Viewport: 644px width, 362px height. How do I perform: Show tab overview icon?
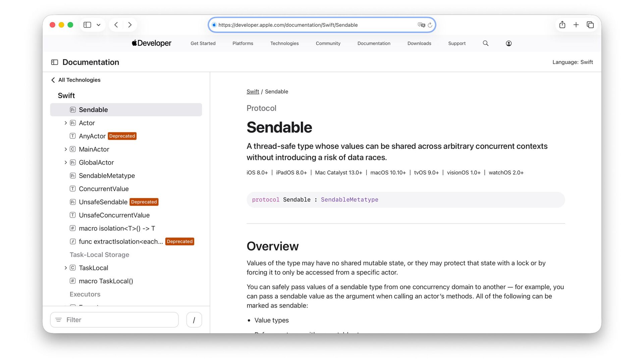click(590, 25)
